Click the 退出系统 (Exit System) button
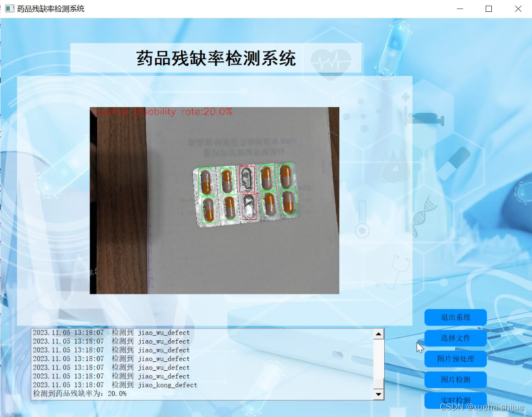 (x=455, y=317)
